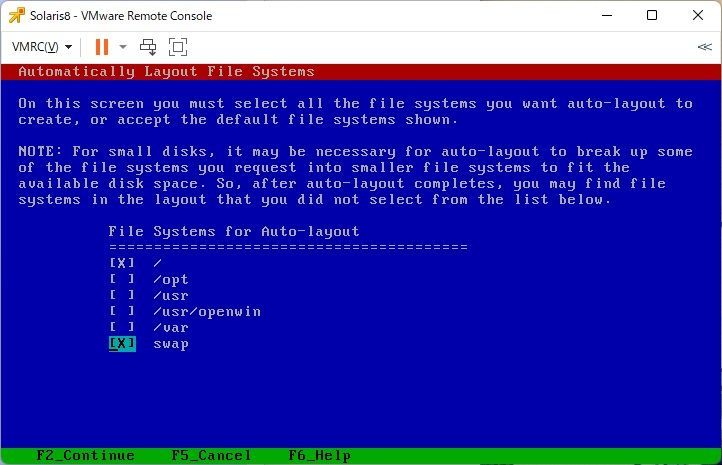Click the swap label text
The image size is (722, 465).
pos(171,344)
